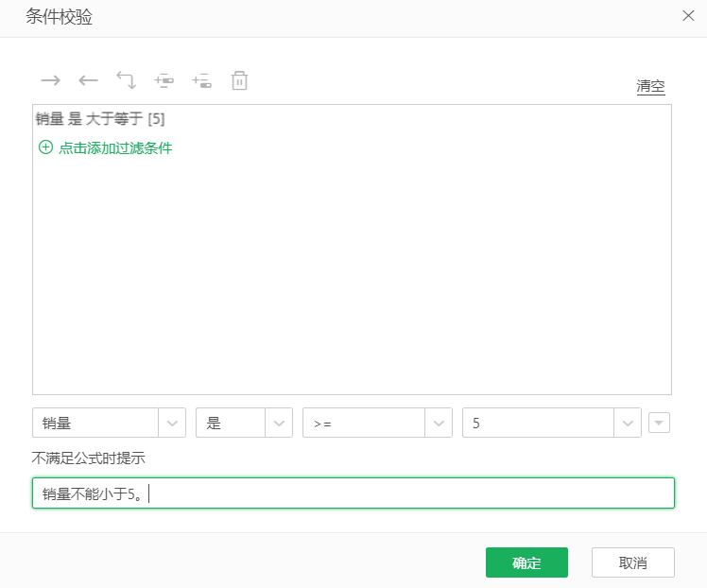This screenshot has height=588, width=707.
Task: Select the condition row 销量 是 大于等于 [5]
Action: click(100, 119)
